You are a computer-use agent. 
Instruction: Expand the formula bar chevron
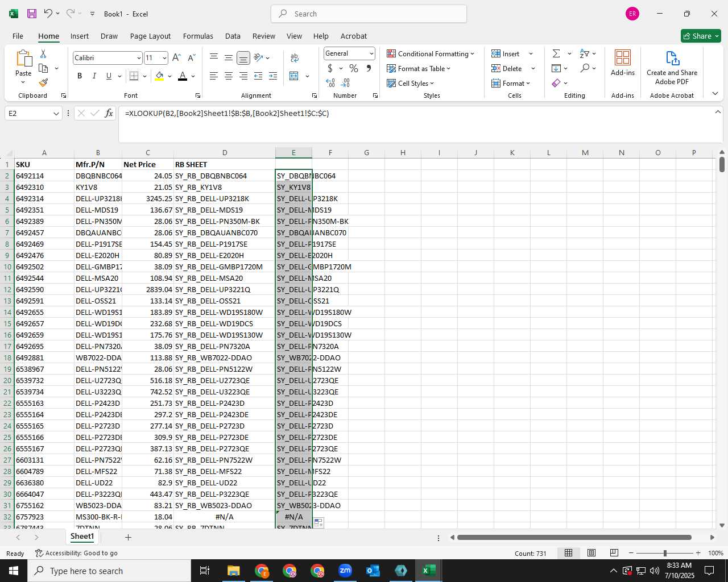coord(718,112)
